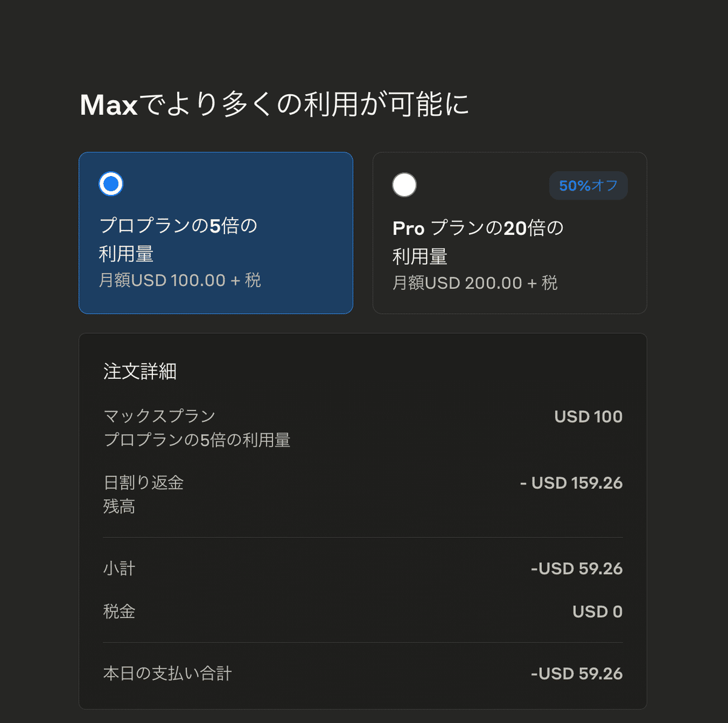This screenshot has width=728, height=723.
Task: Click the 税金 tax label
Action: pos(120,611)
